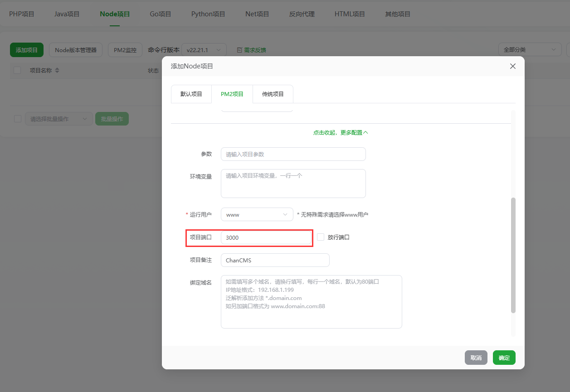This screenshot has height=392, width=570.
Task: Open the 请选择批量操作 dropdown
Action: point(58,118)
